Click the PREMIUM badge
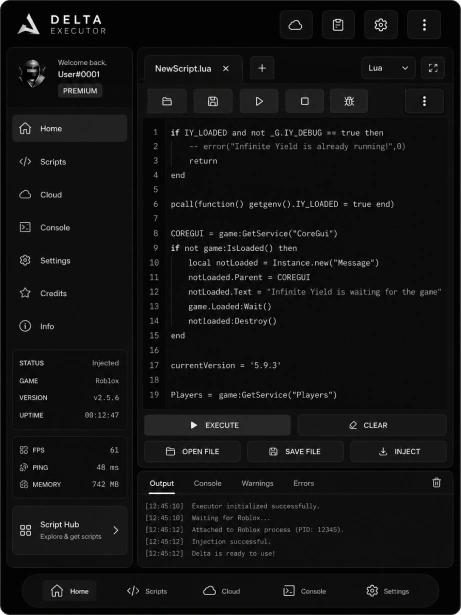Viewport: 461px width, 615px height. (80, 91)
